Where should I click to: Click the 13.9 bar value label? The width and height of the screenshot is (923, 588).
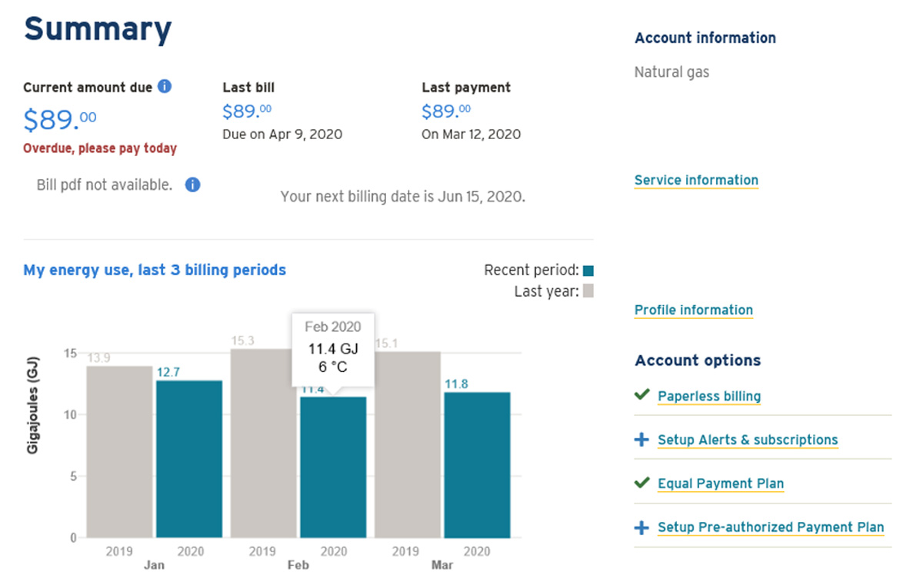(x=98, y=358)
